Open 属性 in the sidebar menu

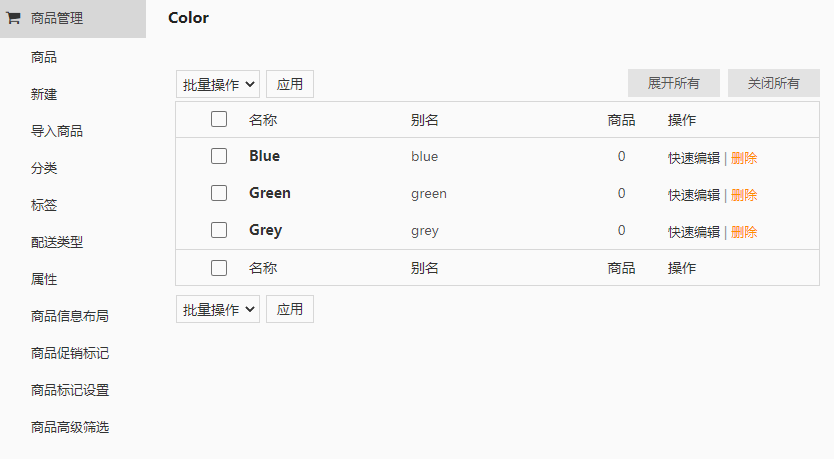[44, 279]
